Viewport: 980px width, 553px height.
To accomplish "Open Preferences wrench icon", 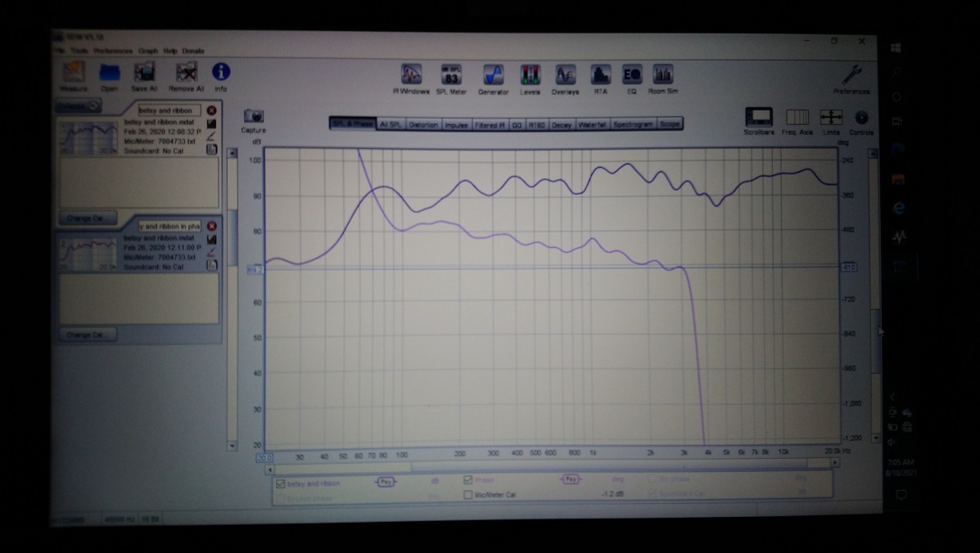I will [851, 79].
